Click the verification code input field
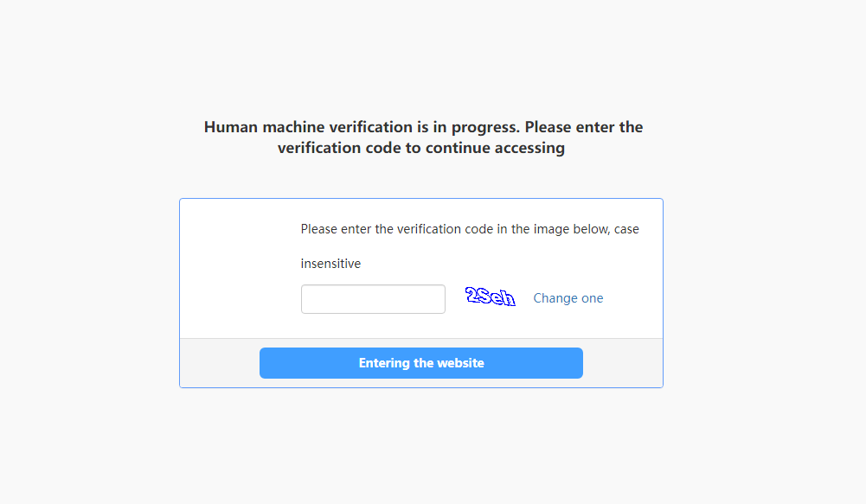The width and height of the screenshot is (866, 504). point(373,298)
